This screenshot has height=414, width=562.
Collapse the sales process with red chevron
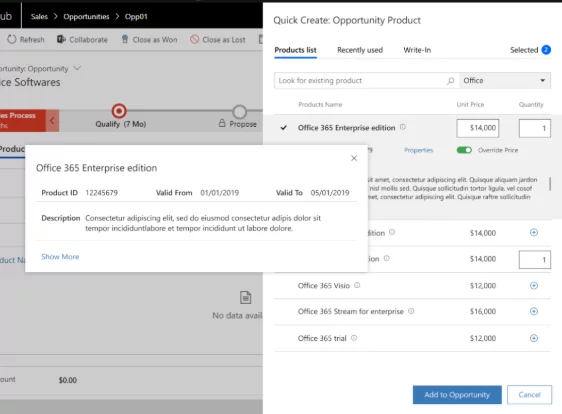click(52, 120)
